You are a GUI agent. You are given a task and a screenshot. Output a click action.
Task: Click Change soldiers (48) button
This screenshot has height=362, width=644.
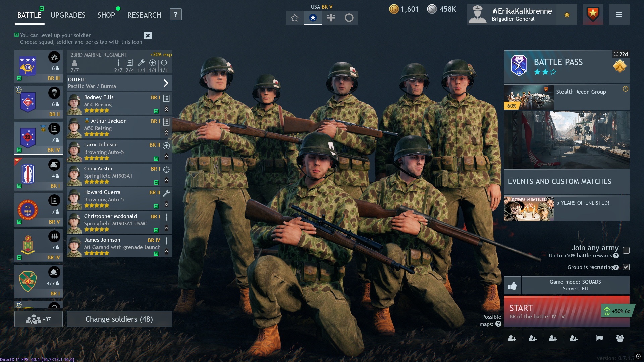pos(119,319)
